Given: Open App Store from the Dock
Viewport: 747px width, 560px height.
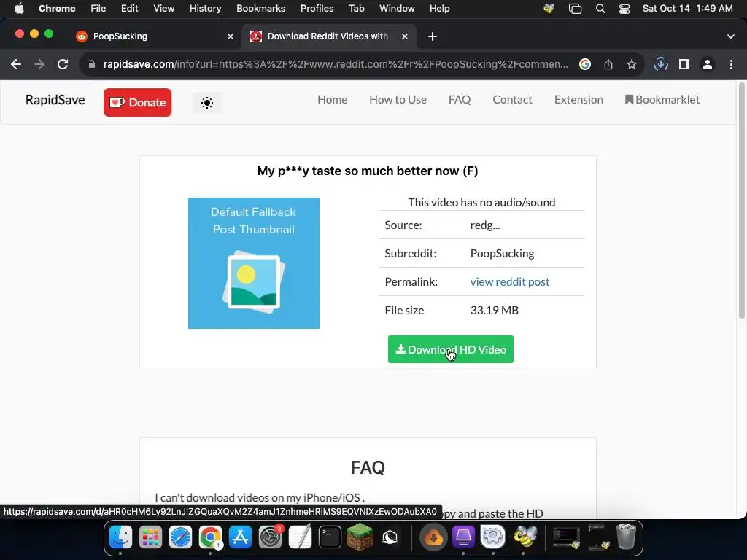Looking at the screenshot, I should coord(240,537).
